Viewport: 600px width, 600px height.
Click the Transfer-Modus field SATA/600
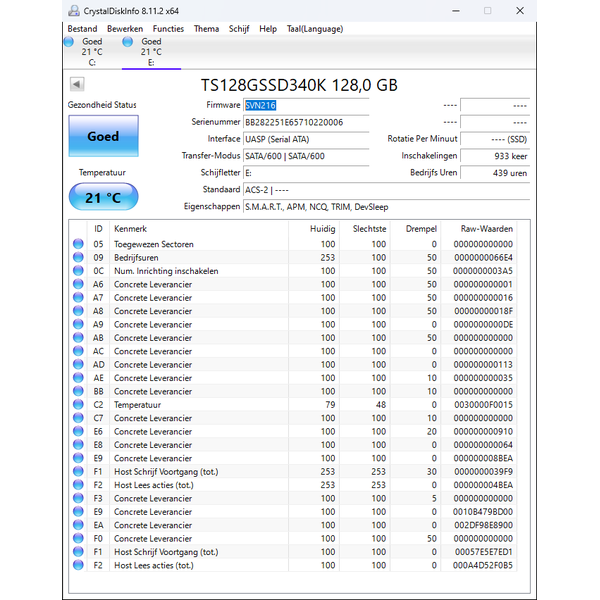click(x=306, y=156)
